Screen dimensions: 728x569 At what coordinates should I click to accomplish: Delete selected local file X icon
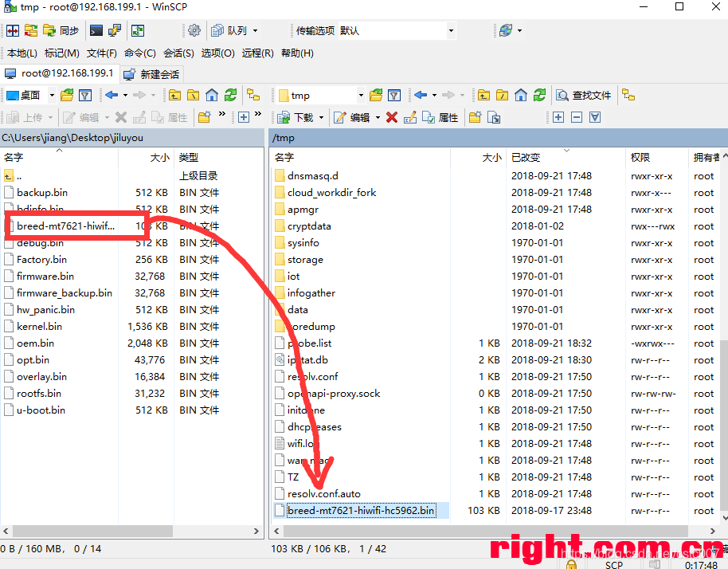point(121,117)
